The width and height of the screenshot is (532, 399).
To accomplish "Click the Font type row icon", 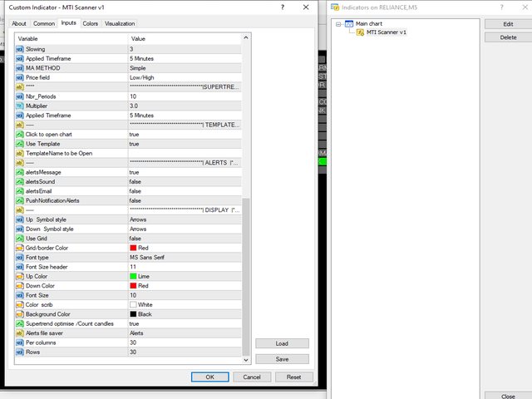I will point(19,257).
